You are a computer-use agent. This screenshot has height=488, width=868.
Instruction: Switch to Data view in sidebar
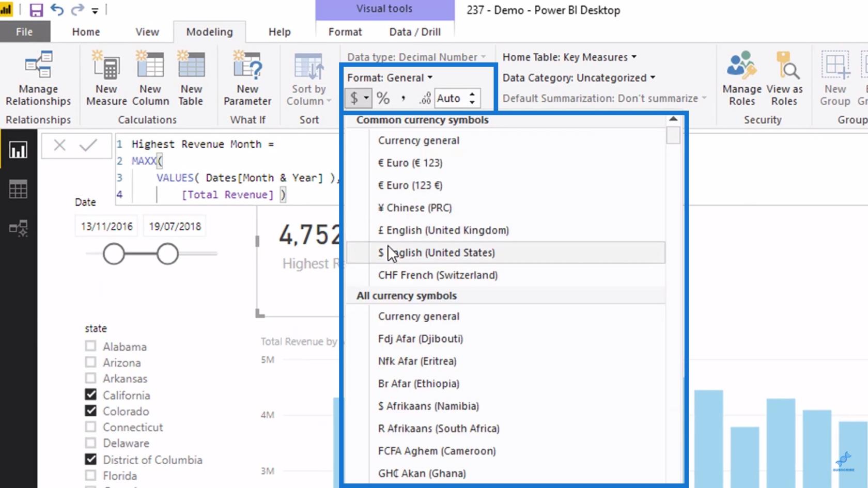18,190
